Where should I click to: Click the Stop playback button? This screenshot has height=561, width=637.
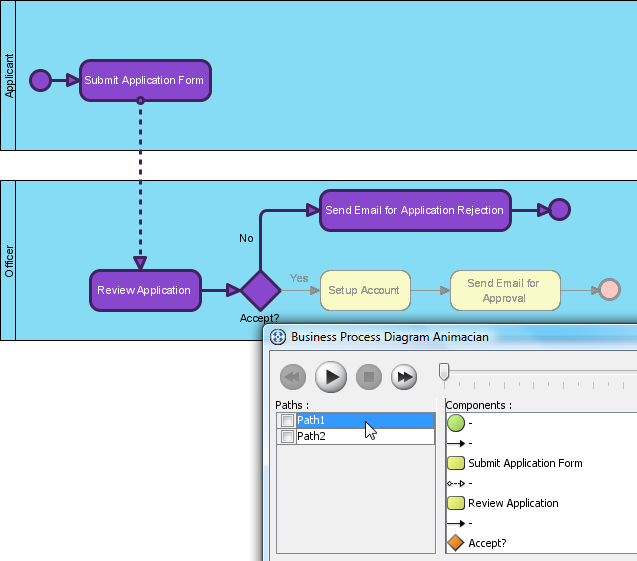(x=368, y=377)
